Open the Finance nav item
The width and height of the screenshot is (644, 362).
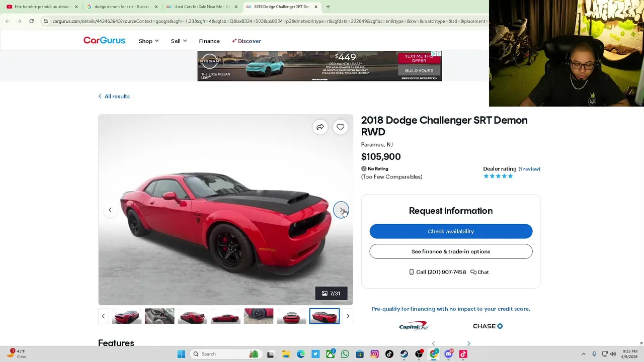pos(209,41)
